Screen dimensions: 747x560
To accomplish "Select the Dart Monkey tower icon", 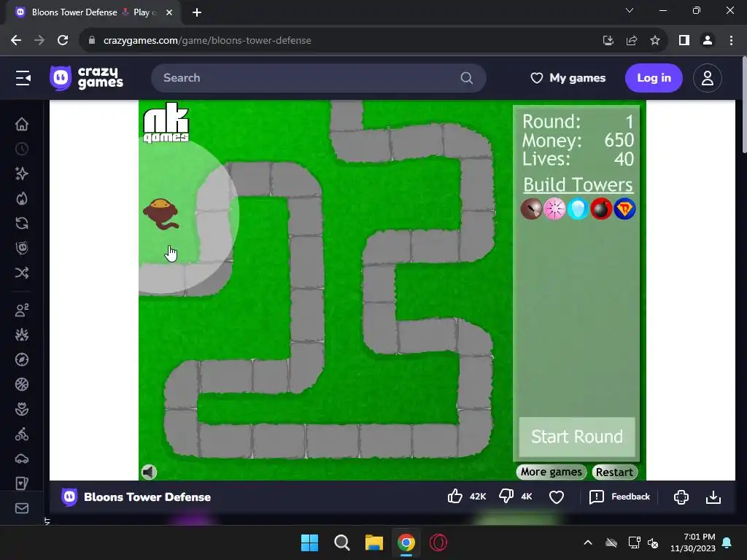I will [x=531, y=209].
